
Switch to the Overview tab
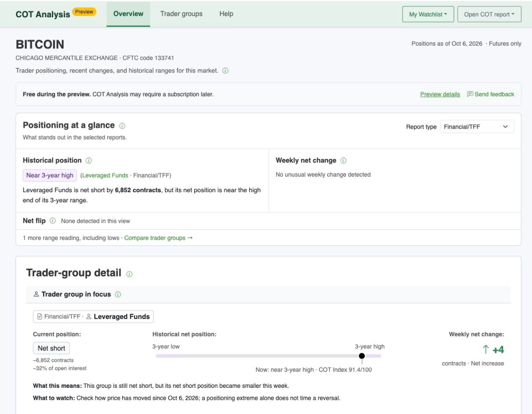[128, 14]
